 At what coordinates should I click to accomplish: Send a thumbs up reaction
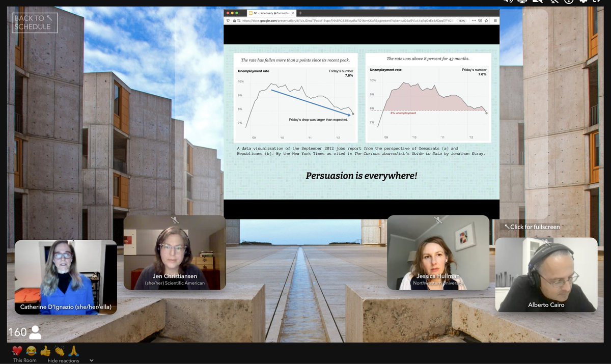(45, 351)
